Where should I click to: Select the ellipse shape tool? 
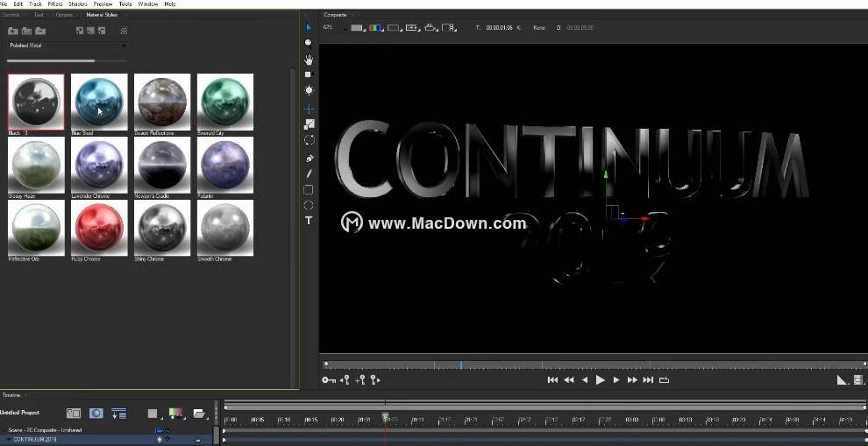point(309,205)
